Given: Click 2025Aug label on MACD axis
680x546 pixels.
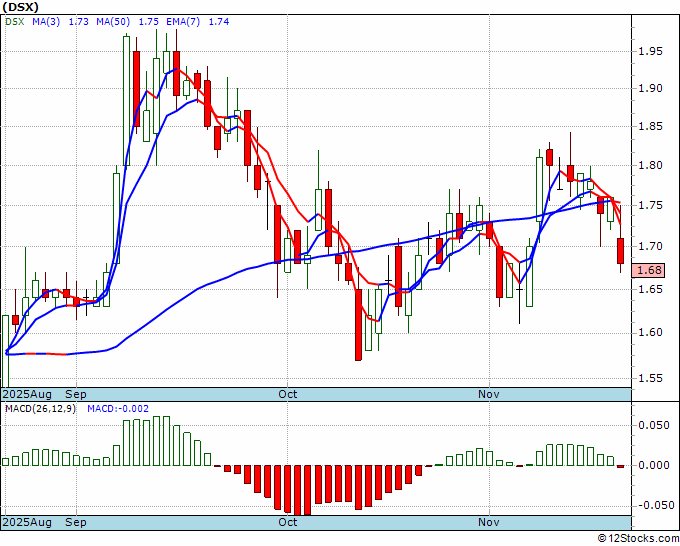Looking at the screenshot, I should pos(27,522).
